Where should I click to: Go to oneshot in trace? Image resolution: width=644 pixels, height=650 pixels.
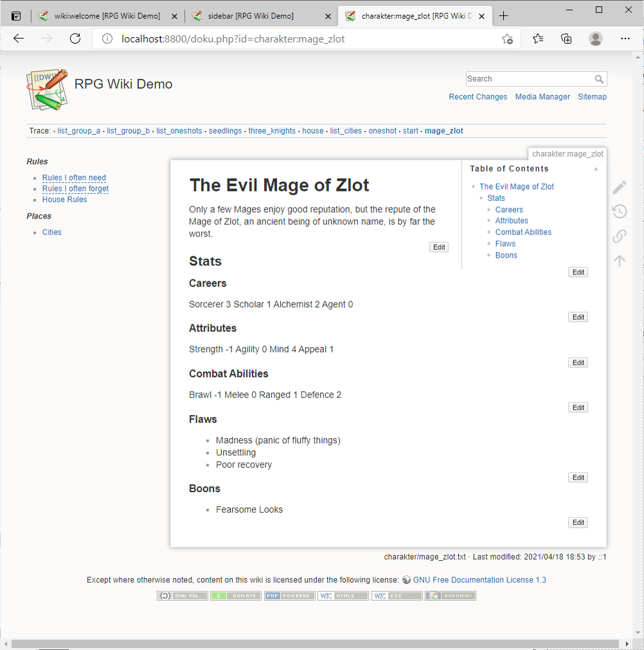coord(383,131)
